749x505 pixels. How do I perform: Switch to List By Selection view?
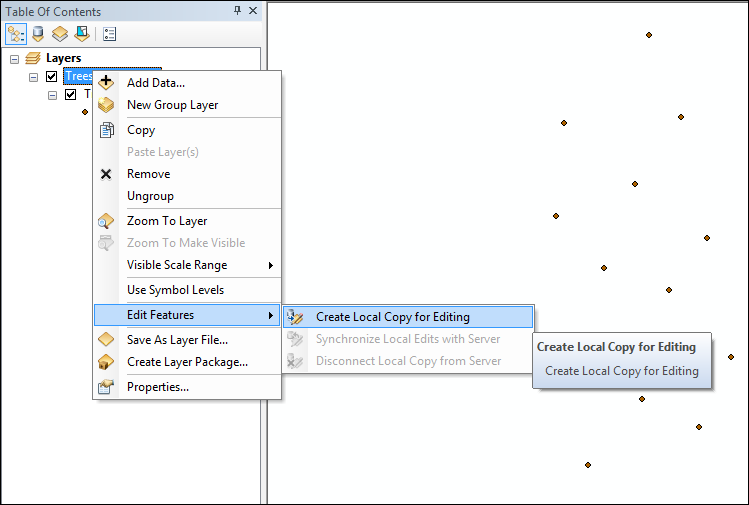coord(82,34)
